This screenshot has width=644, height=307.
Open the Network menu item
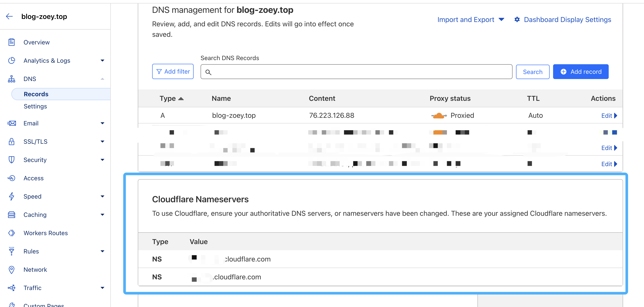(x=35, y=270)
